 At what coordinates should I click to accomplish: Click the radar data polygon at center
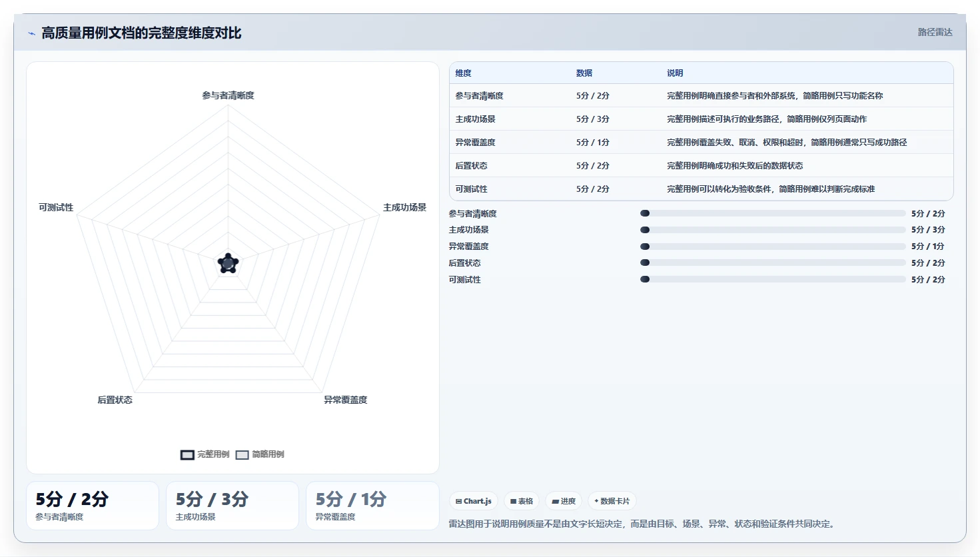coord(228,264)
